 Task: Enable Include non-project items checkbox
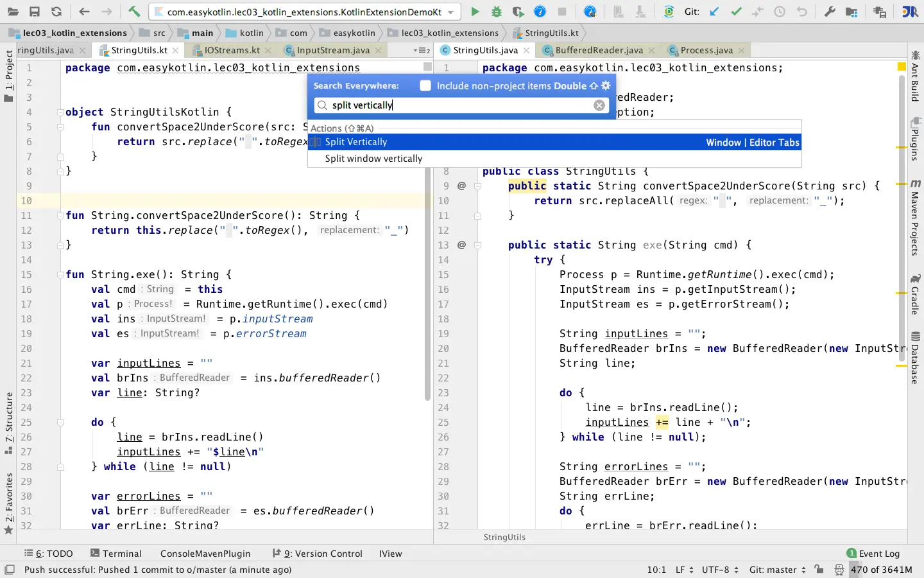tap(425, 85)
